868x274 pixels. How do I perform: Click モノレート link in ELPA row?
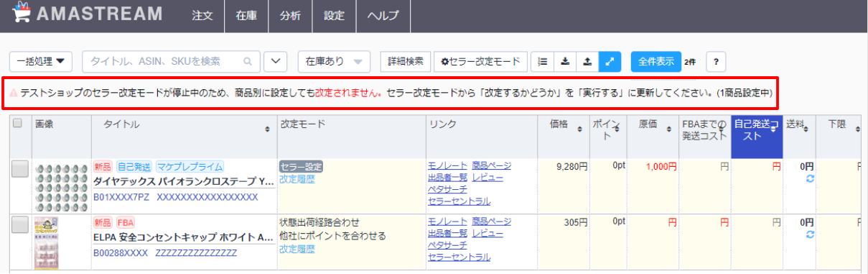447,222
